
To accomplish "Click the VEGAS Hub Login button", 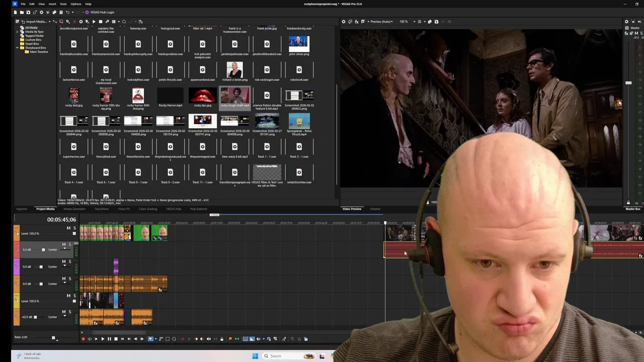I will [x=100, y=12].
